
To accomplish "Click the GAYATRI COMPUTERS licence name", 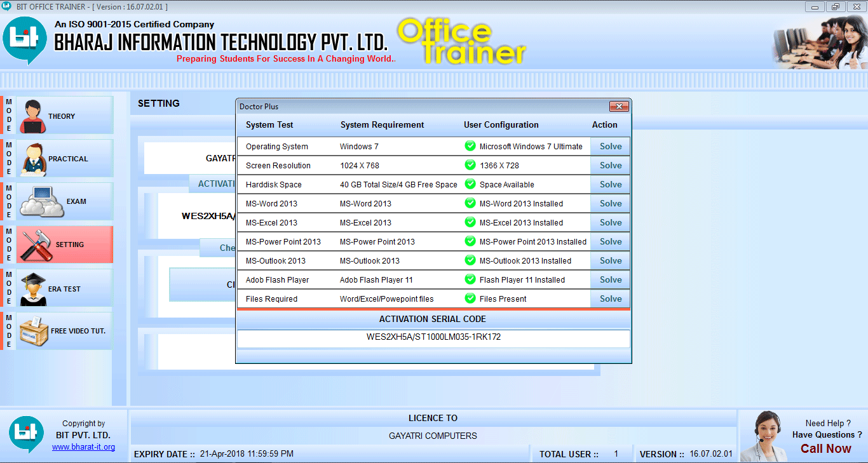I will coord(433,436).
